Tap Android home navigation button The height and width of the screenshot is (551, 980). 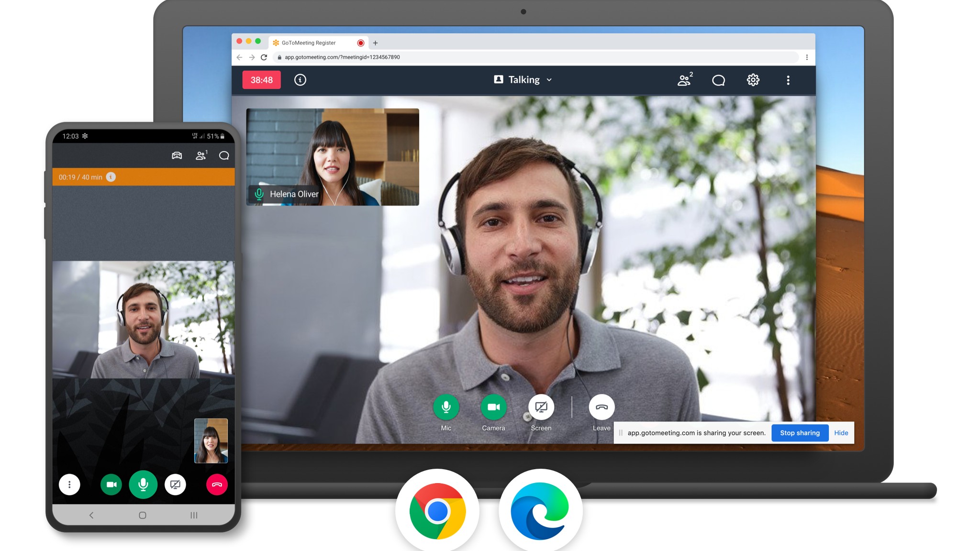tap(143, 515)
